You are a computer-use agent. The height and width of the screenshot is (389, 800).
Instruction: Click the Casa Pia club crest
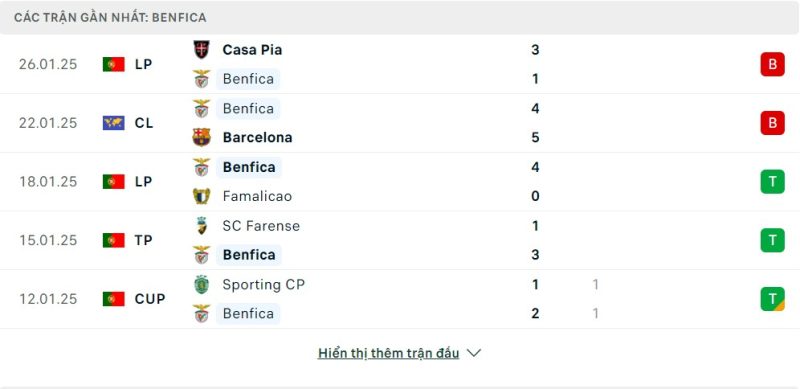202,50
